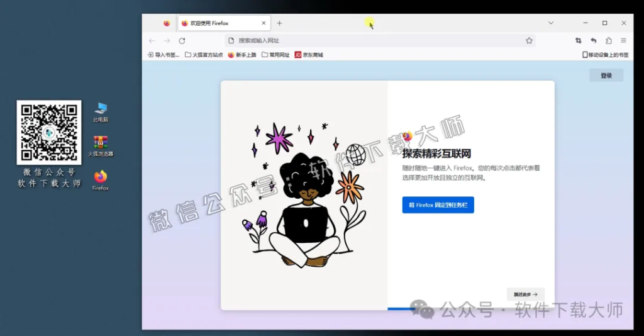644x336 pixels.
Task: Select the 此电脑 desktop icon
Action: (x=101, y=113)
